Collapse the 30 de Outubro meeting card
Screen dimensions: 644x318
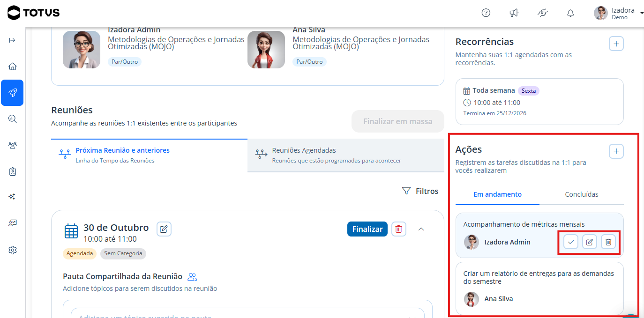(x=421, y=229)
